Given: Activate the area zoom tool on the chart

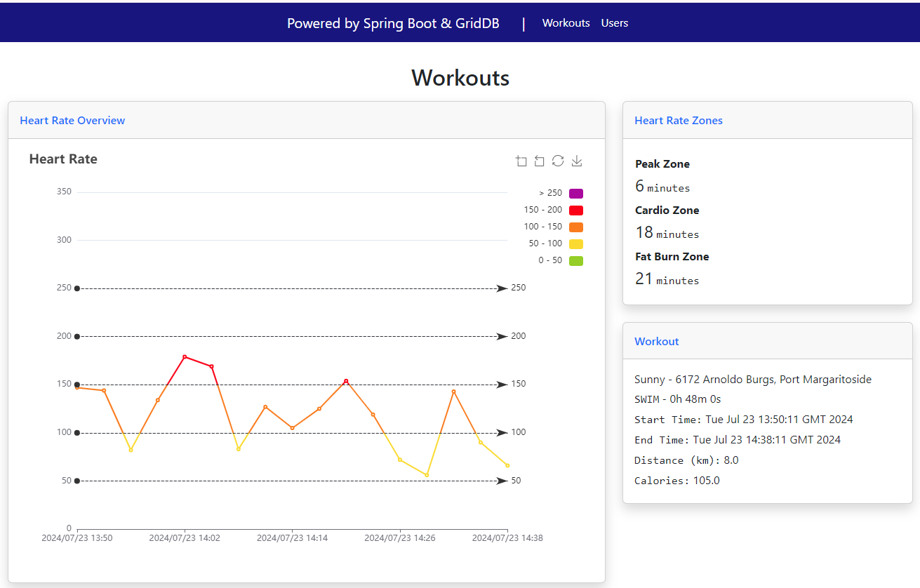Looking at the screenshot, I should pyautogui.click(x=521, y=161).
